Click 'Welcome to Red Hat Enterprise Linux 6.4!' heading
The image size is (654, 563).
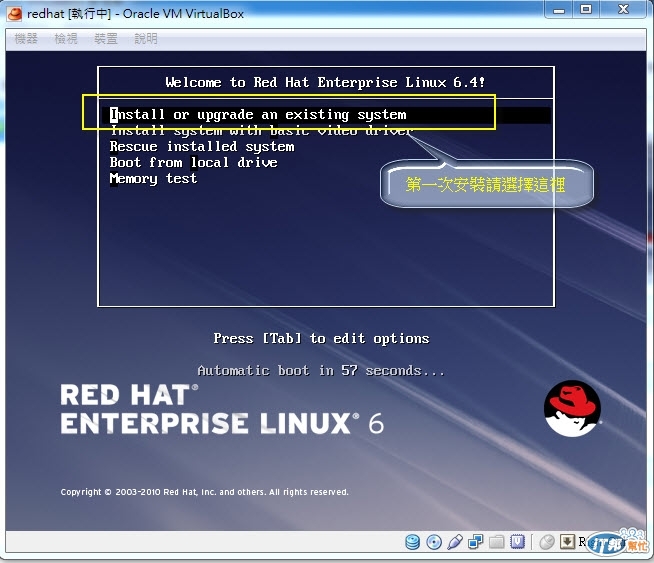pyautogui.click(x=325, y=82)
